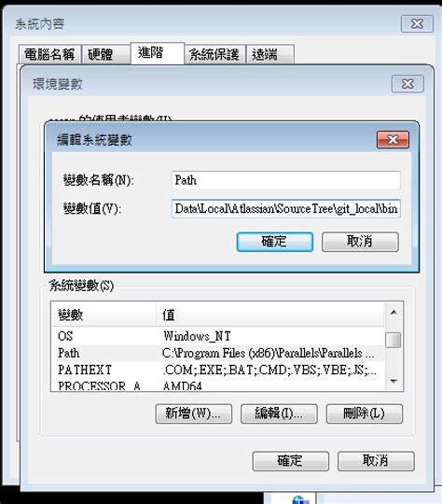442x504 pixels.
Task: Select the Path variable row
Action: (218, 353)
